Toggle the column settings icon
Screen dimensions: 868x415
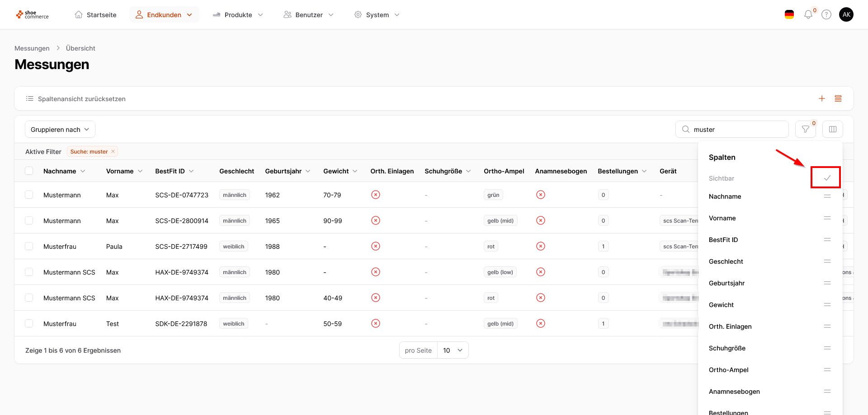(833, 130)
